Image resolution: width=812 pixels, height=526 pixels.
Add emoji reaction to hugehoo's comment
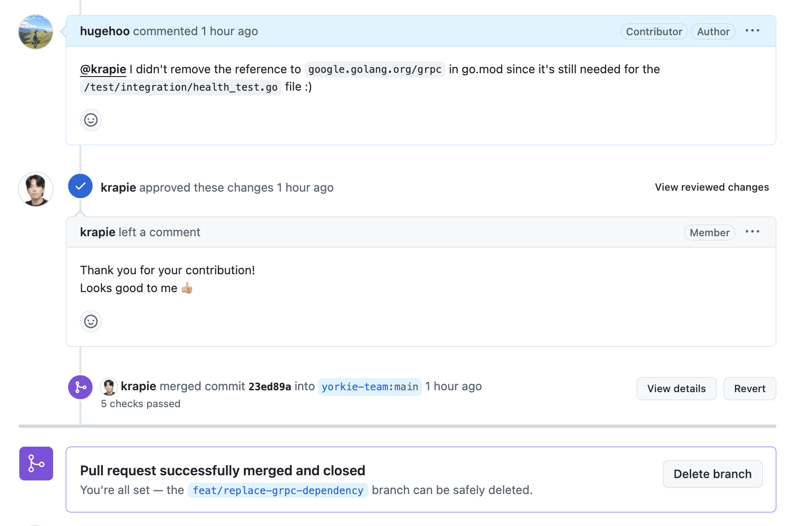(x=91, y=120)
